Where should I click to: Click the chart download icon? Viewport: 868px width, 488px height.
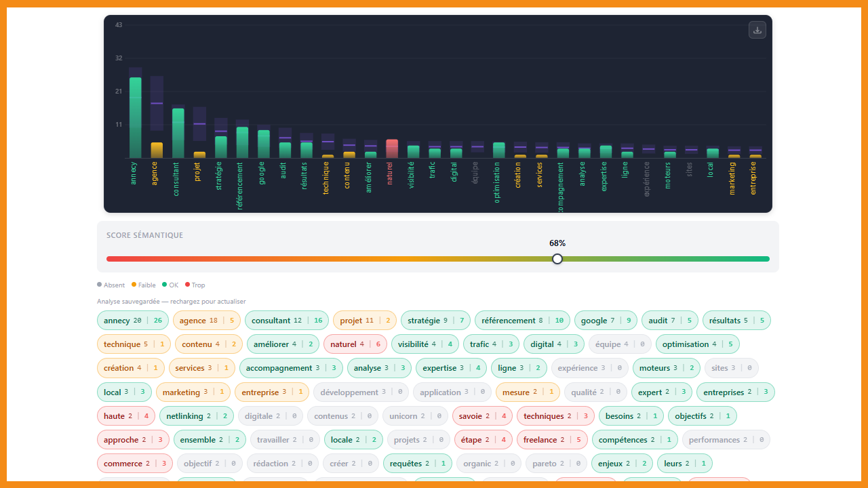tap(757, 30)
